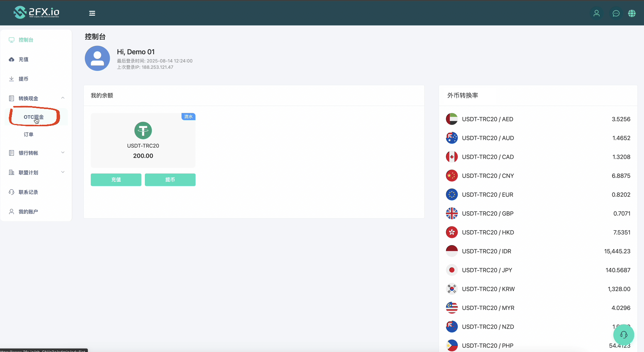Select OTC现金 in the sidebar
This screenshot has width=644, height=352.
coord(34,117)
